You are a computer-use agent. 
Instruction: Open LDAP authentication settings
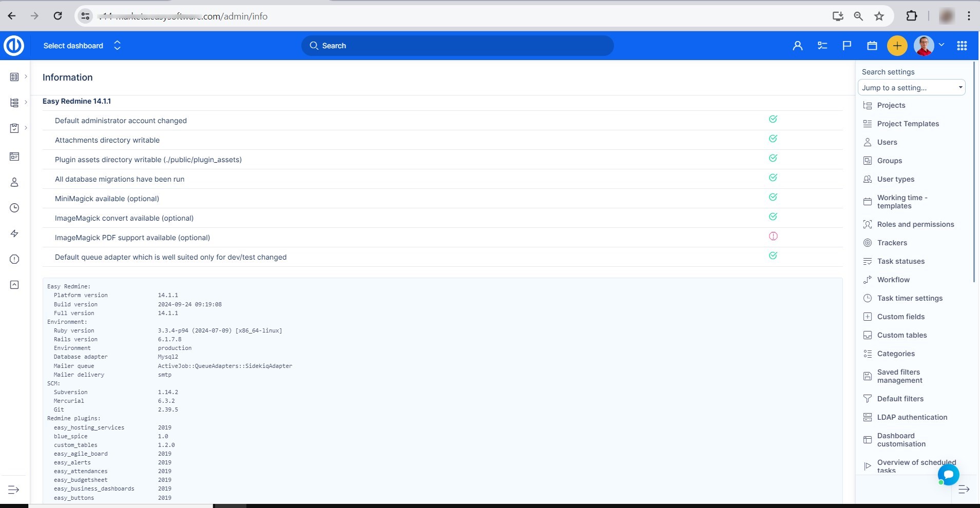click(x=912, y=417)
